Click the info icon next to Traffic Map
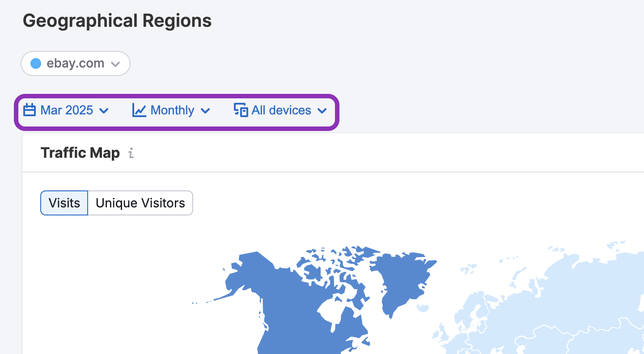Screen dimensions: 644x354 pos(131,154)
